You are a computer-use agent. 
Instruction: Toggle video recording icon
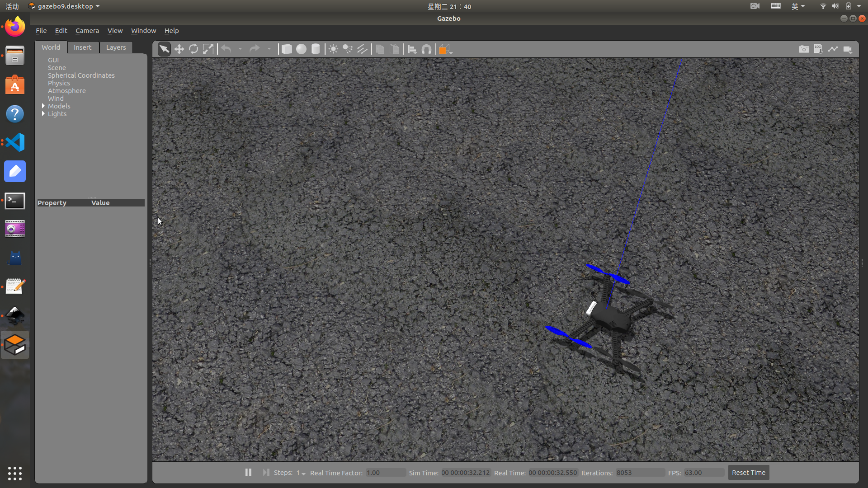[x=848, y=49]
